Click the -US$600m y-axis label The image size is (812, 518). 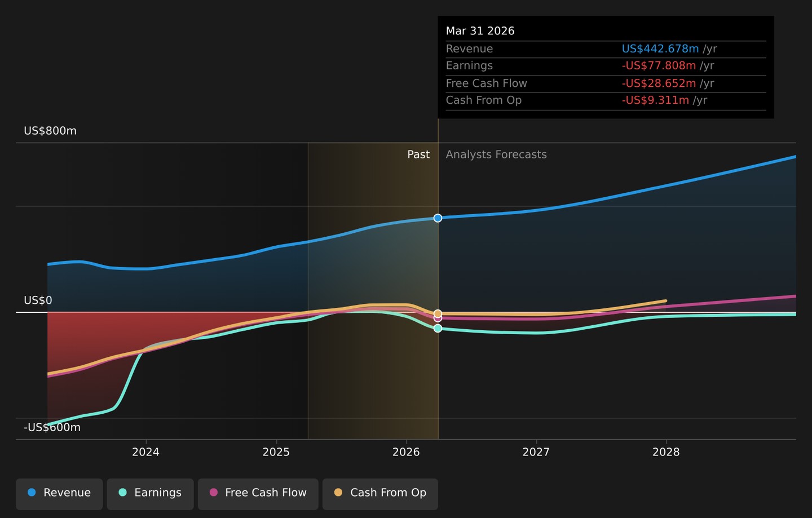tap(52, 427)
